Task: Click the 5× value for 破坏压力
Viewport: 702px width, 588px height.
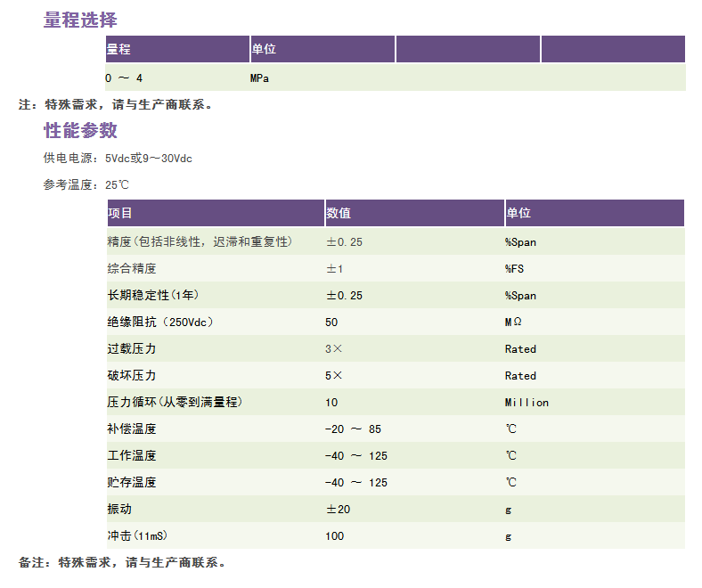Action: point(334,375)
